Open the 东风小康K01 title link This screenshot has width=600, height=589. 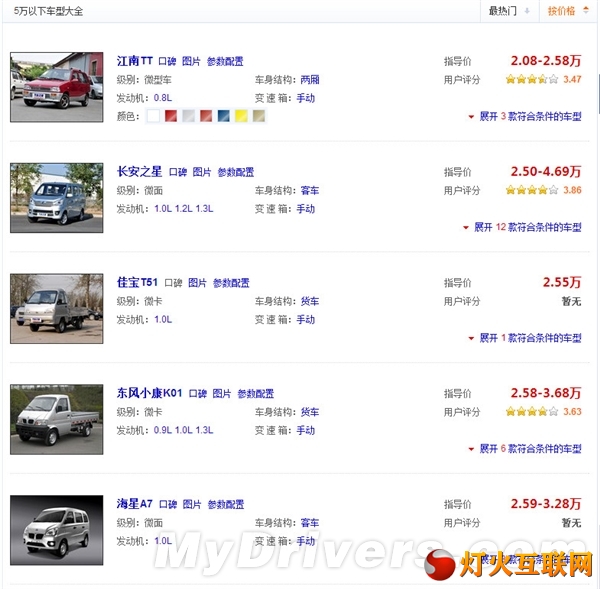tap(149, 393)
